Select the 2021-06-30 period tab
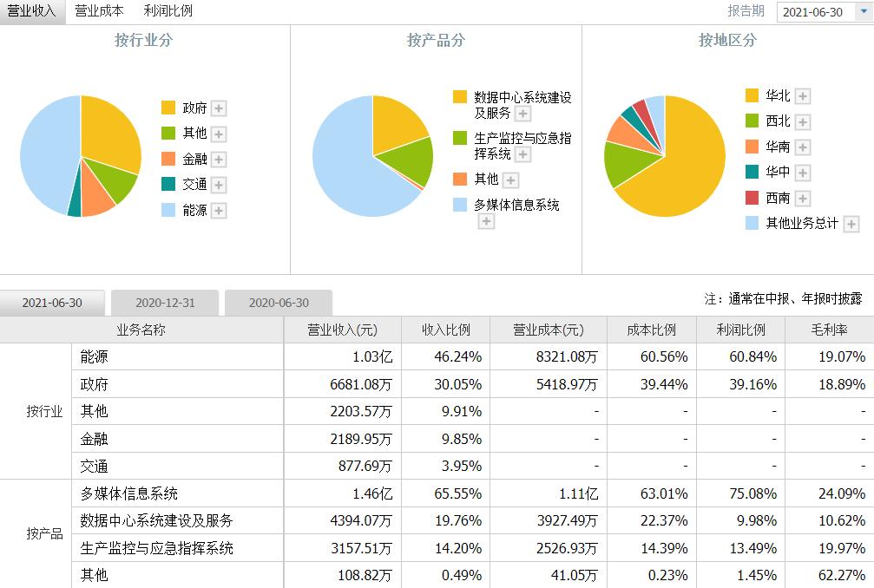Screen dimensions: 874x588 coord(52,303)
